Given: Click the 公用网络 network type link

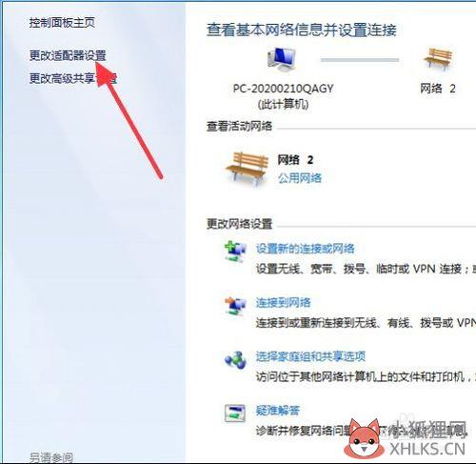Looking at the screenshot, I should tap(300, 178).
